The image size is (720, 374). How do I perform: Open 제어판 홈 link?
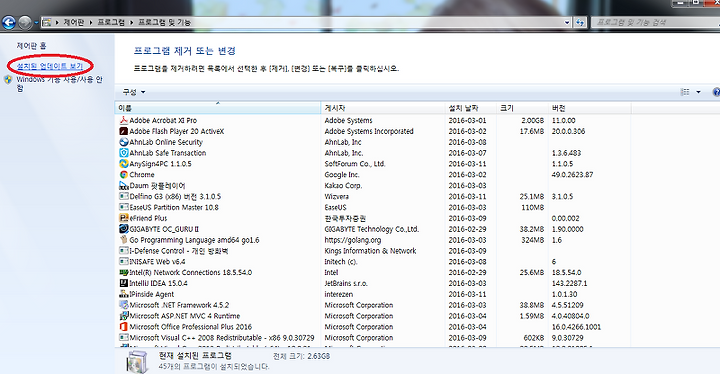click(31, 46)
